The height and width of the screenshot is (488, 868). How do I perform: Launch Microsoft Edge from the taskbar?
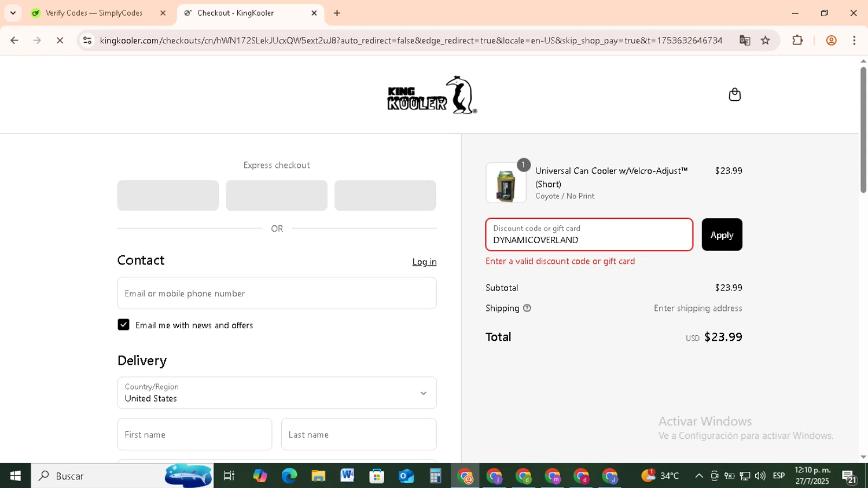289,476
